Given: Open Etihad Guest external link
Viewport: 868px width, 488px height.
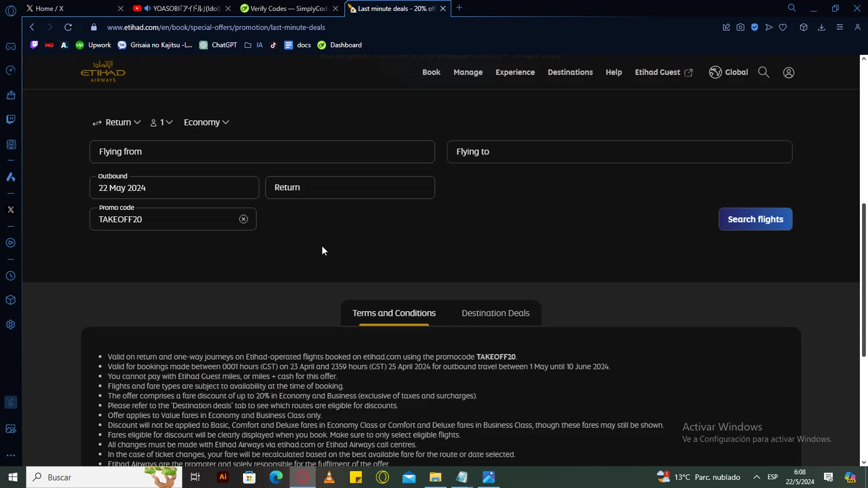Looking at the screenshot, I should point(664,72).
